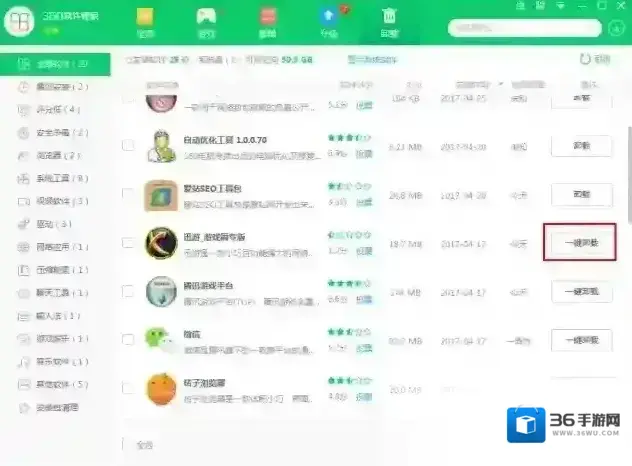The height and width of the screenshot is (466, 632).
Task: Click the 驱动 sidebar icon
Action: coord(24,224)
